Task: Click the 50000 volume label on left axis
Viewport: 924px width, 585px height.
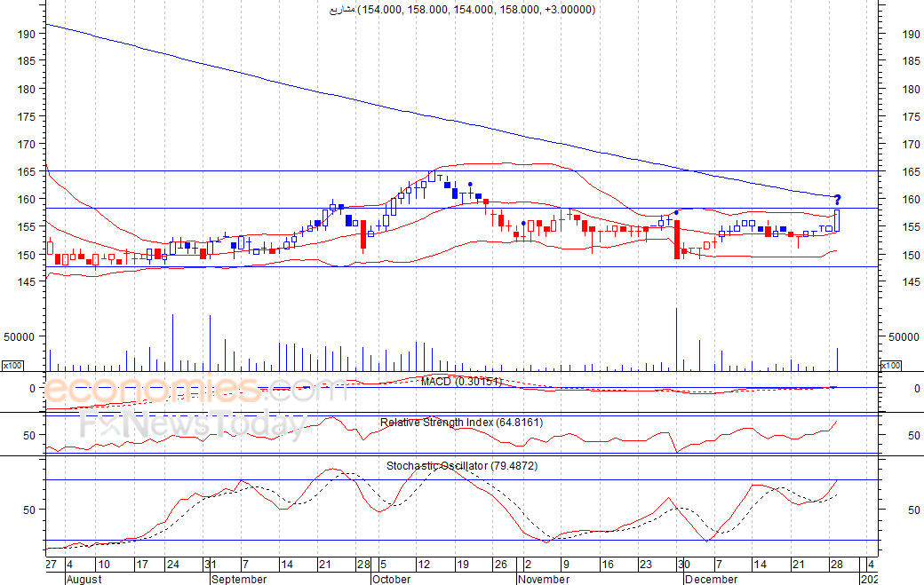Action: pos(20,336)
